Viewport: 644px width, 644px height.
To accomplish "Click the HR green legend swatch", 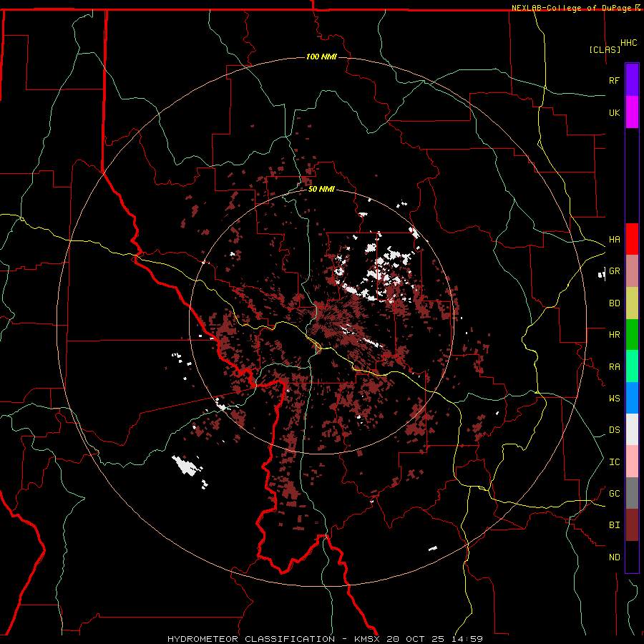I will pos(632,335).
